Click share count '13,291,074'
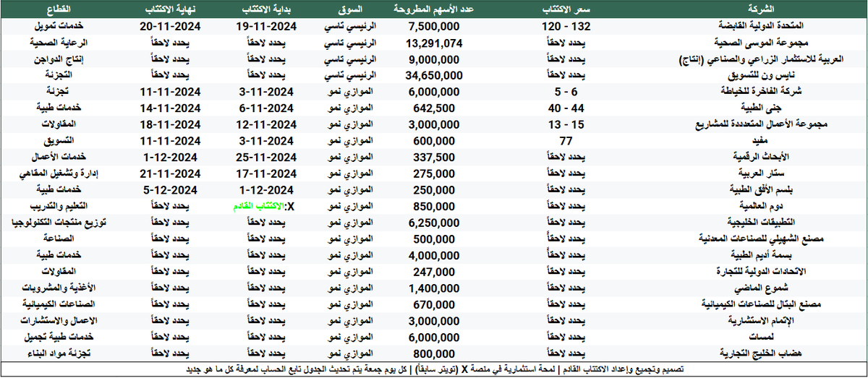 click(x=435, y=43)
